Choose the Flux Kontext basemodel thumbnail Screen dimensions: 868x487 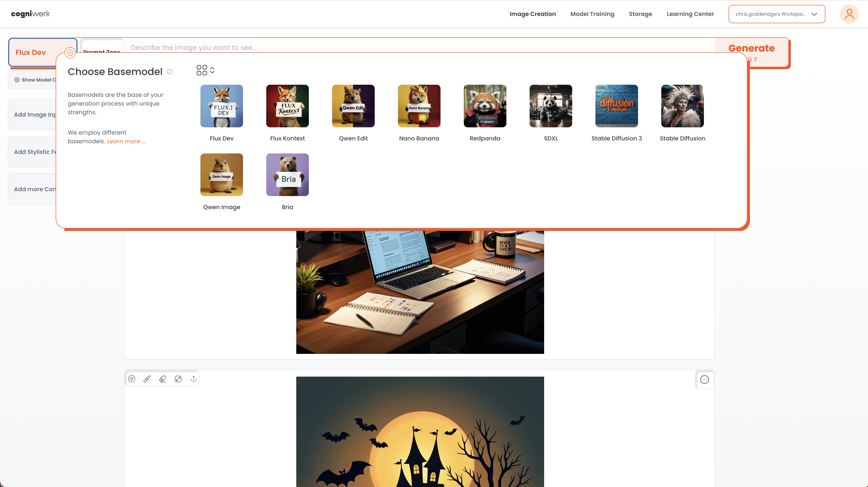287,106
